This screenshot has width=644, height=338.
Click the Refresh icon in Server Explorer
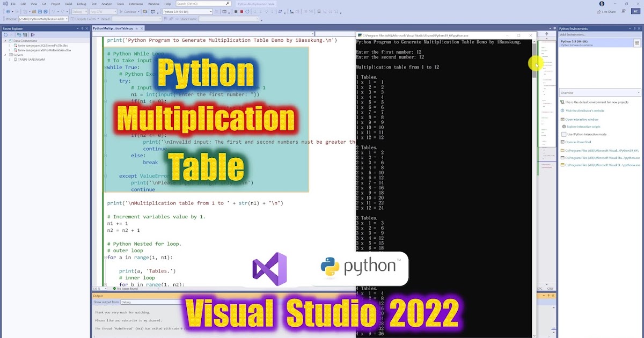coord(5,35)
